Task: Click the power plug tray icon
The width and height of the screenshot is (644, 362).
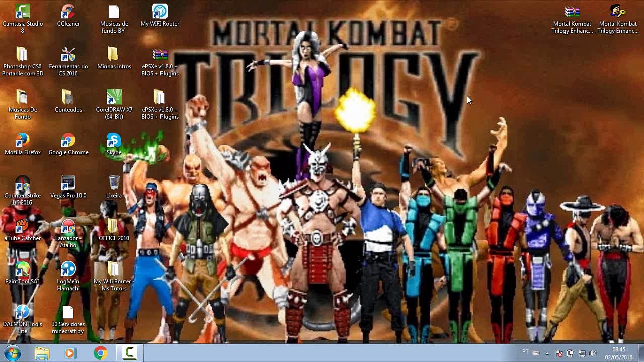Action: 570,353
